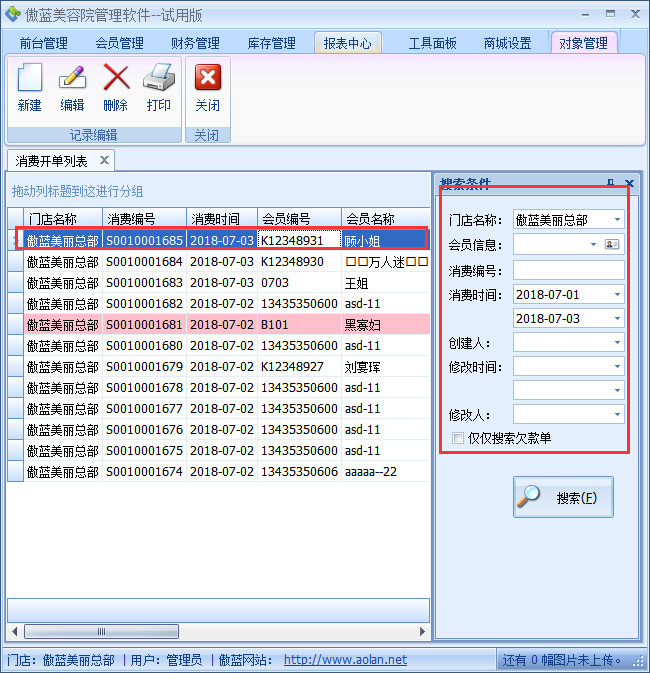The width and height of the screenshot is (650, 673).
Task: Click the member card icon beside 会员信息
Action: click(612, 244)
